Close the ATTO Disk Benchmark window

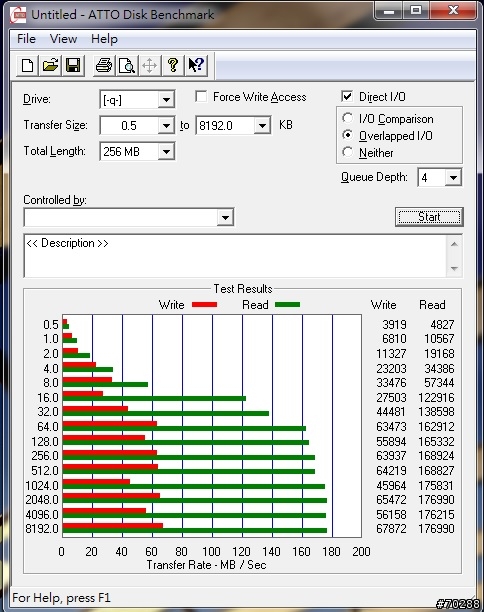(x=453, y=11)
